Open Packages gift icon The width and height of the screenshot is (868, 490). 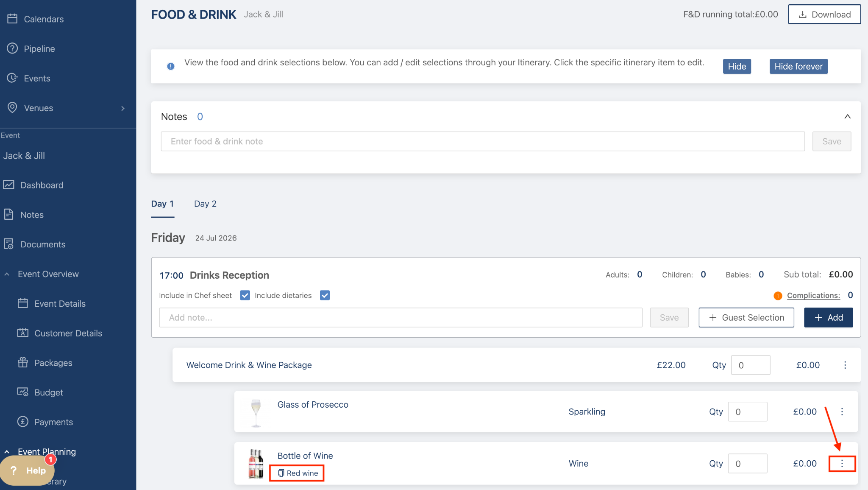point(22,362)
